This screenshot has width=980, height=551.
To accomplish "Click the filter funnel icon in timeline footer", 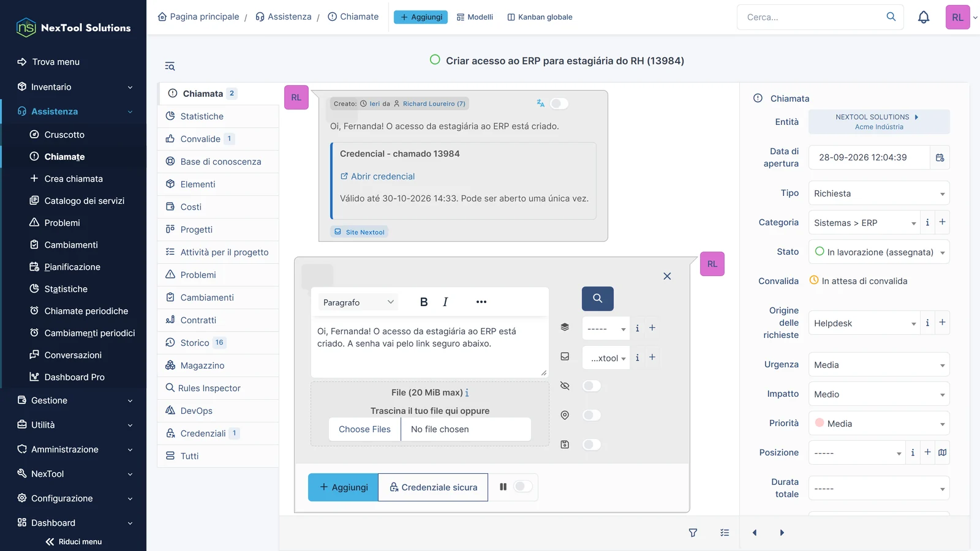I will tap(693, 533).
